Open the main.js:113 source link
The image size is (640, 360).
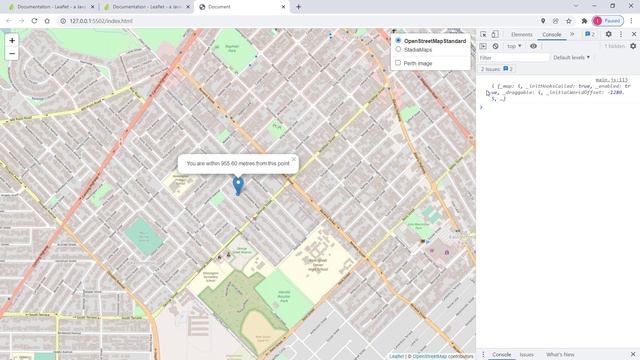611,80
